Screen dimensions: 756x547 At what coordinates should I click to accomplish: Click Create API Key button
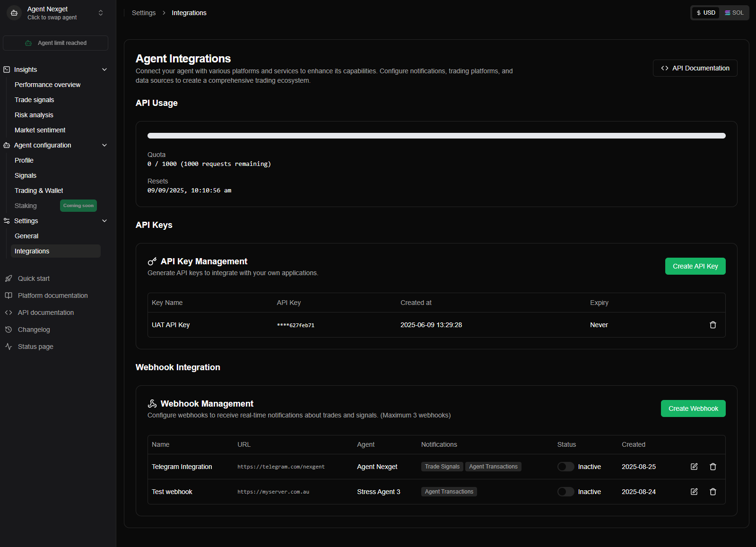tap(695, 266)
